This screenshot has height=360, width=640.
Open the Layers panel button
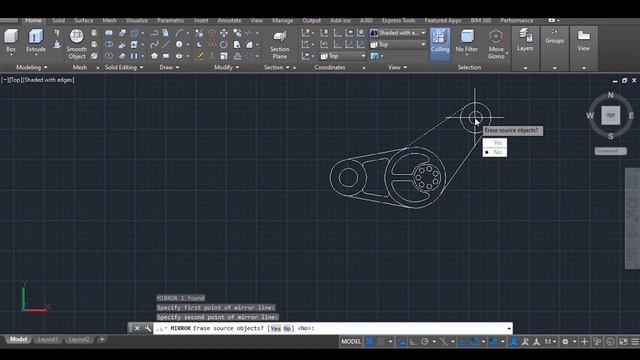(x=525, y=41)
